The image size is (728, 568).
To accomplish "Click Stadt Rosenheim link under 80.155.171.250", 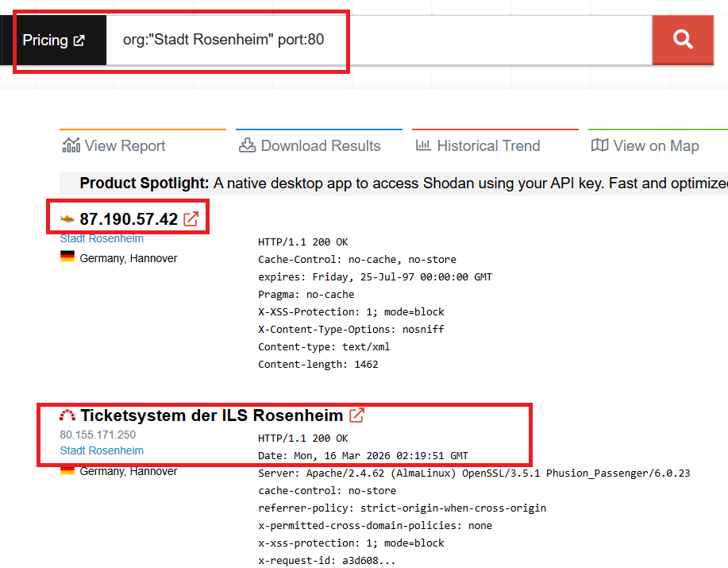I will [x=102, y=450].
